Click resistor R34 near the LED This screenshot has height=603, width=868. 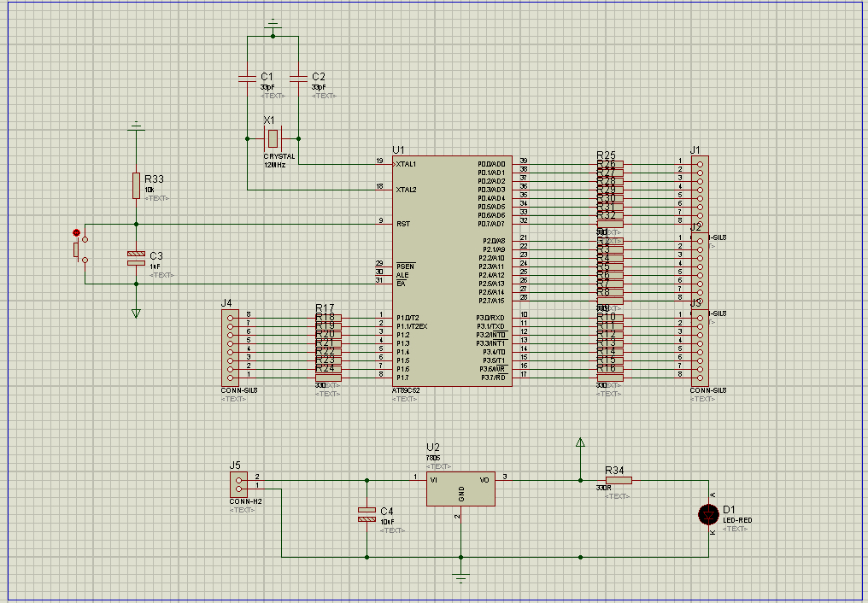point(619,480)
